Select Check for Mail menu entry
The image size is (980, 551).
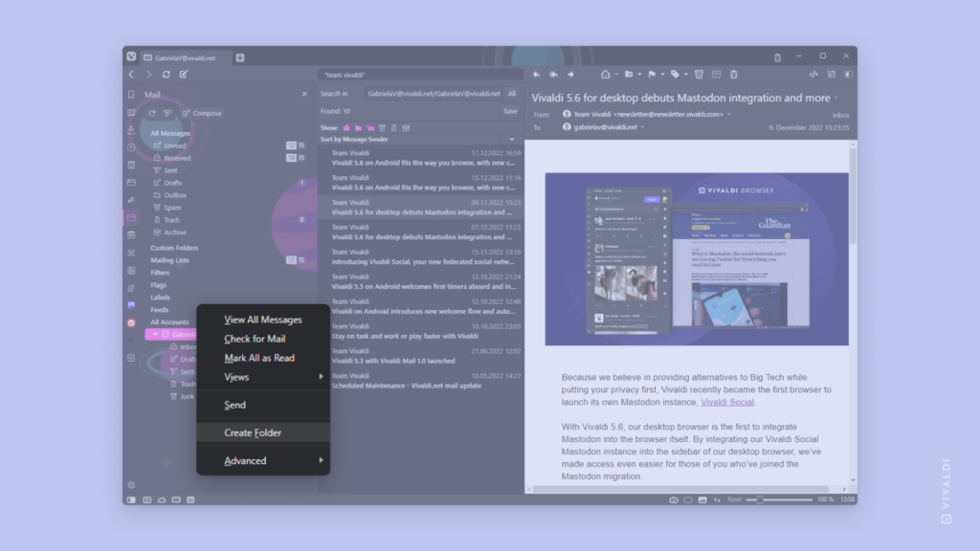click(x=263, y=339)
